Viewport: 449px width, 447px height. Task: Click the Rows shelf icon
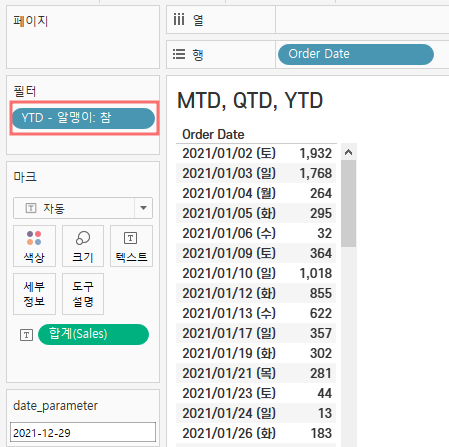[179, 54]
